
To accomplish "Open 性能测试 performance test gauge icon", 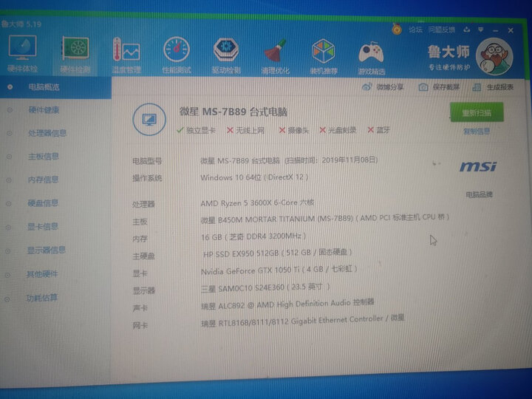I will click(x=176, y=55).
